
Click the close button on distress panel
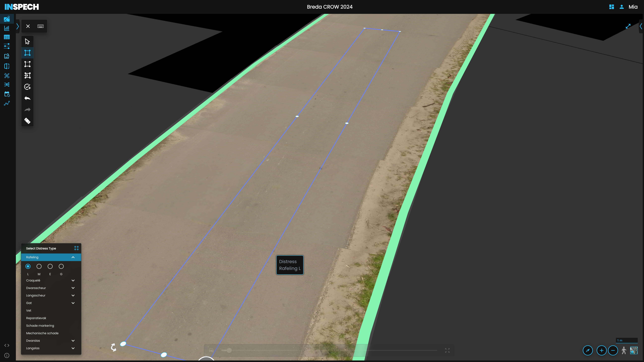click(x=28, y=26)
